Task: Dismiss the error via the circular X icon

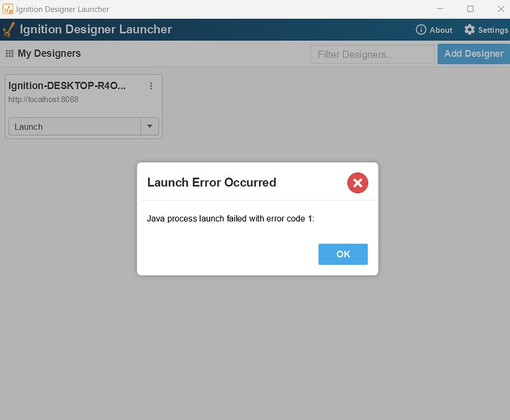Action: [x=358, y=183]
